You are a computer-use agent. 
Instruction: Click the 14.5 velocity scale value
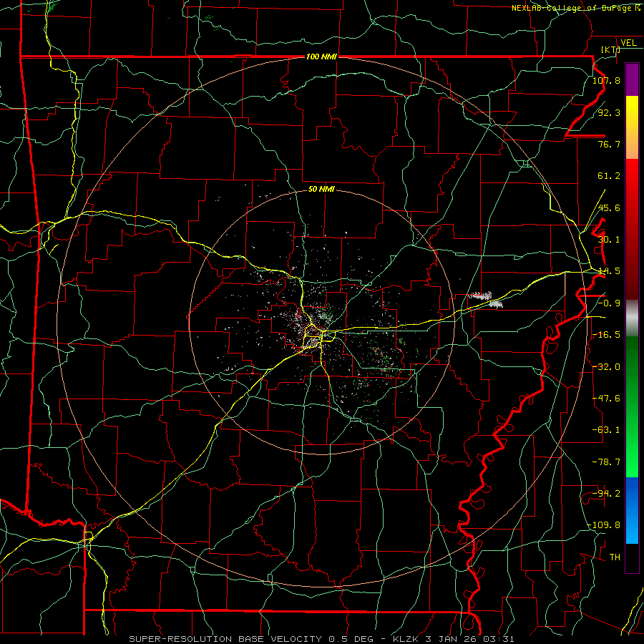pos(609,271)
